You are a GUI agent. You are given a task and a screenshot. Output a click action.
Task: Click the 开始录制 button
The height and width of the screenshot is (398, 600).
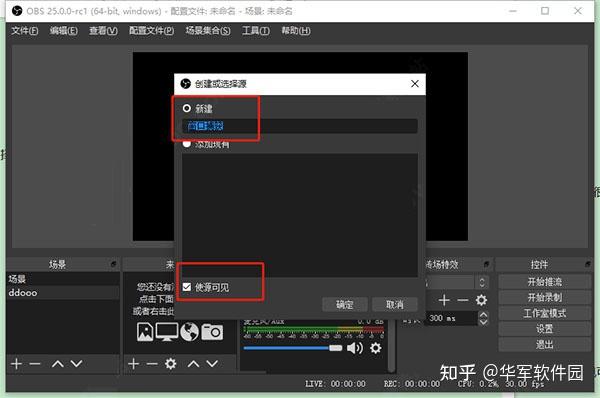[545, 297]
